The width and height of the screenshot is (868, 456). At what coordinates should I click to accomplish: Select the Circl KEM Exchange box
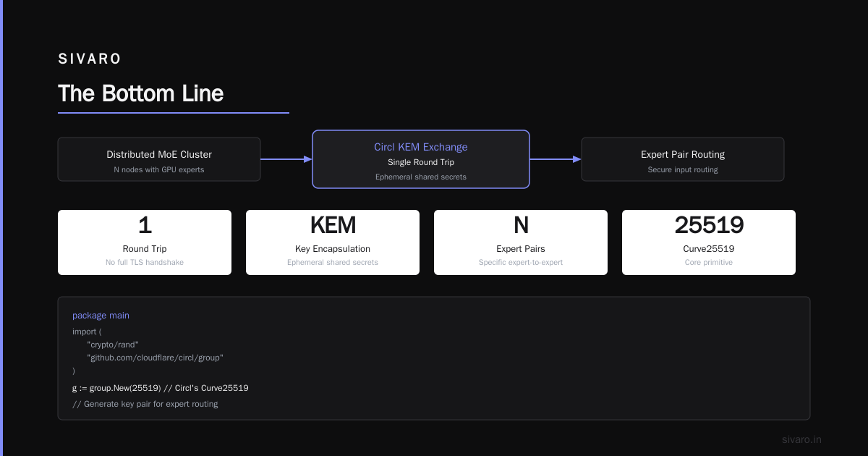[421, 159]
